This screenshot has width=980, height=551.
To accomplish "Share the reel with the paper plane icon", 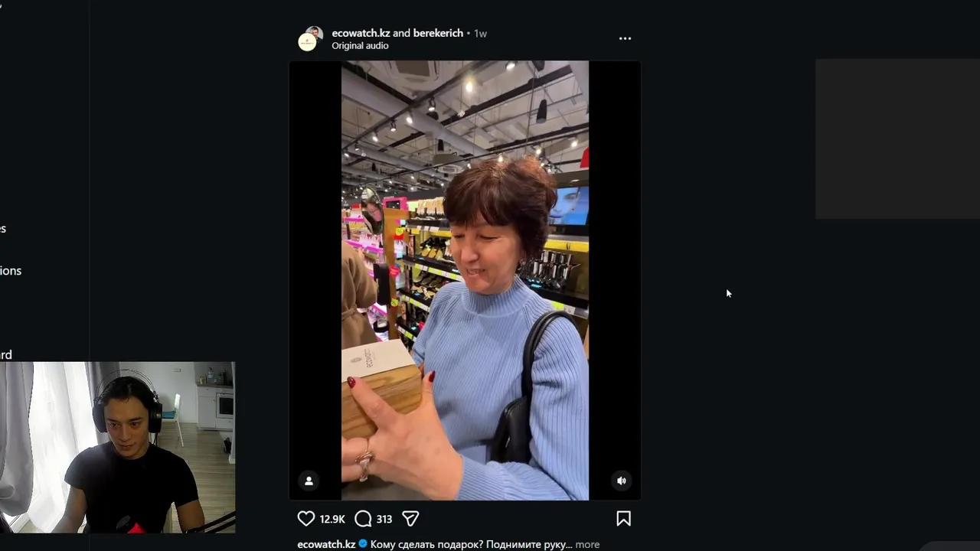I will 410,519.
